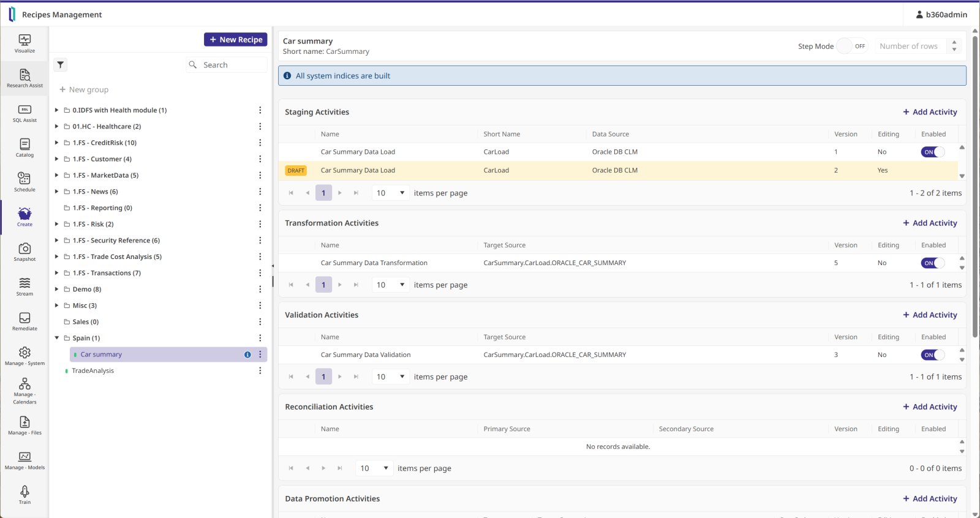
Task: Disable the Car Summary Data Validation activity
Action: pyautogui.click(x=932, y=355)
